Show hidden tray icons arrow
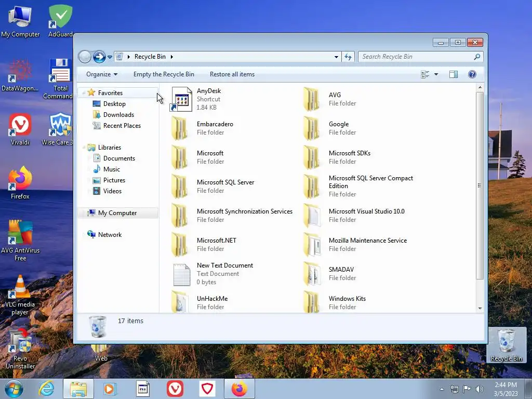The height and width of the screenshot is (399, 532). click(442, 389)
